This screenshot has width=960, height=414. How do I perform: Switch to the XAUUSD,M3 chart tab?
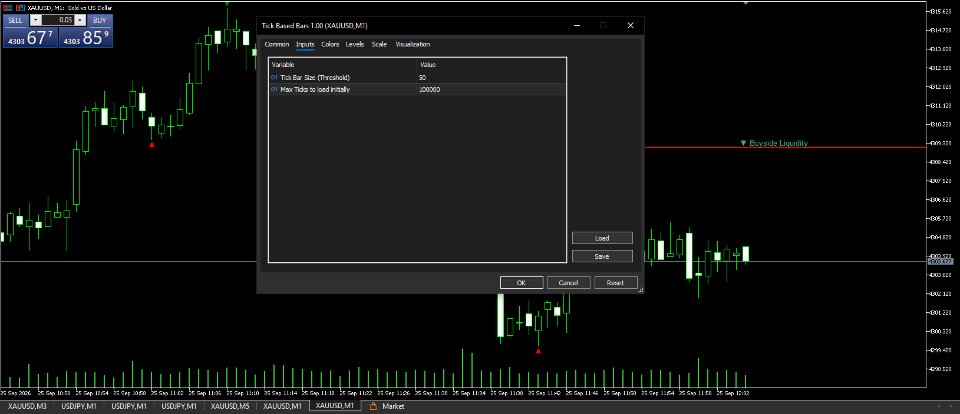28,406
